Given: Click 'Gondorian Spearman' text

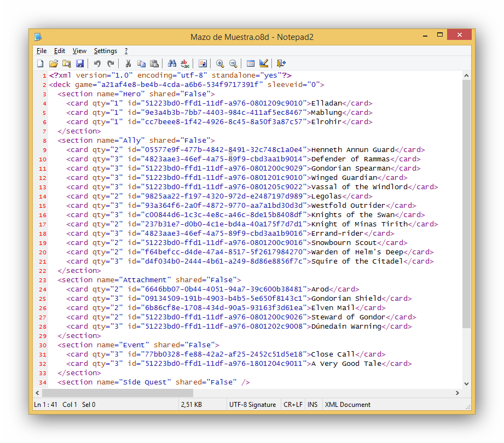Looking at the screenshot, I should (351, 168).
